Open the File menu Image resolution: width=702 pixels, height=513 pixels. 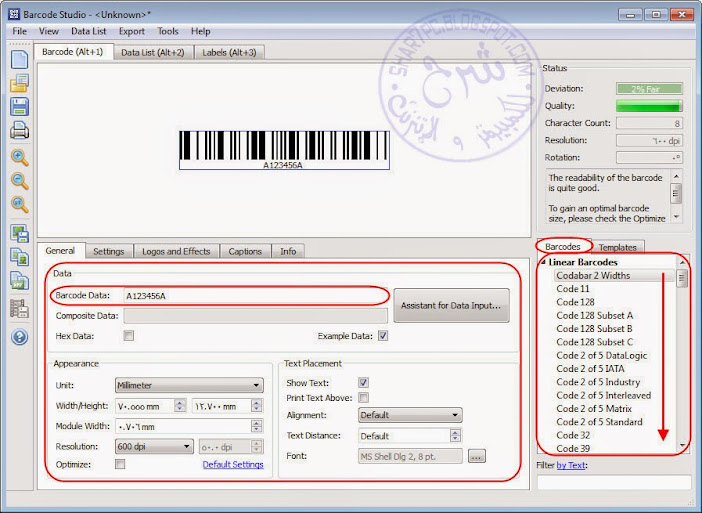(19, 31)
